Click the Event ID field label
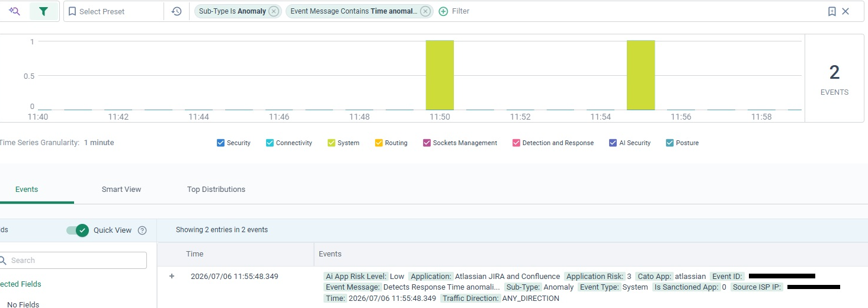 pos(727,277)
